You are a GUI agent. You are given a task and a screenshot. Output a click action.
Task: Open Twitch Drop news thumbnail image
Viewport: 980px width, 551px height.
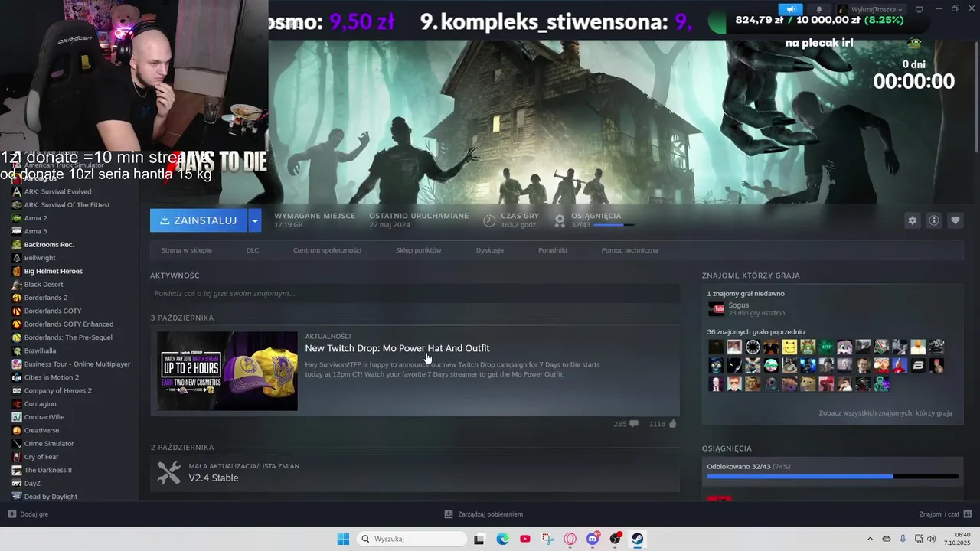(227, 371)
